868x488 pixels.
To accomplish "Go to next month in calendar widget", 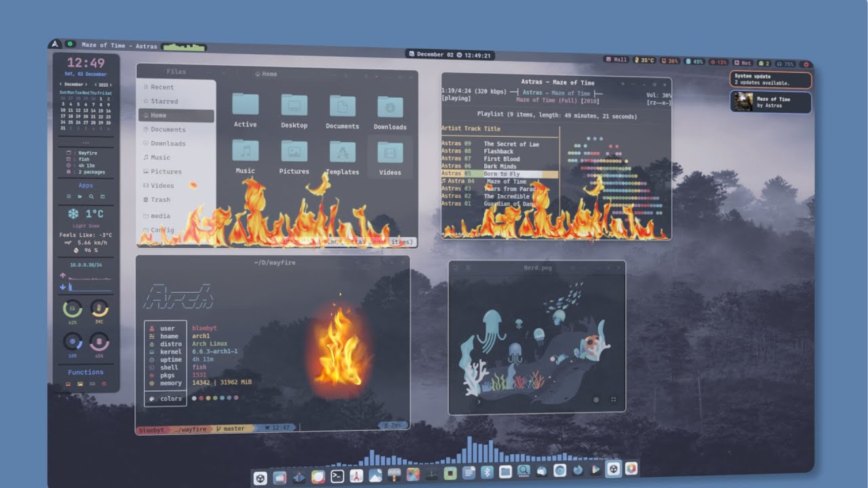I will pos(86,85).
